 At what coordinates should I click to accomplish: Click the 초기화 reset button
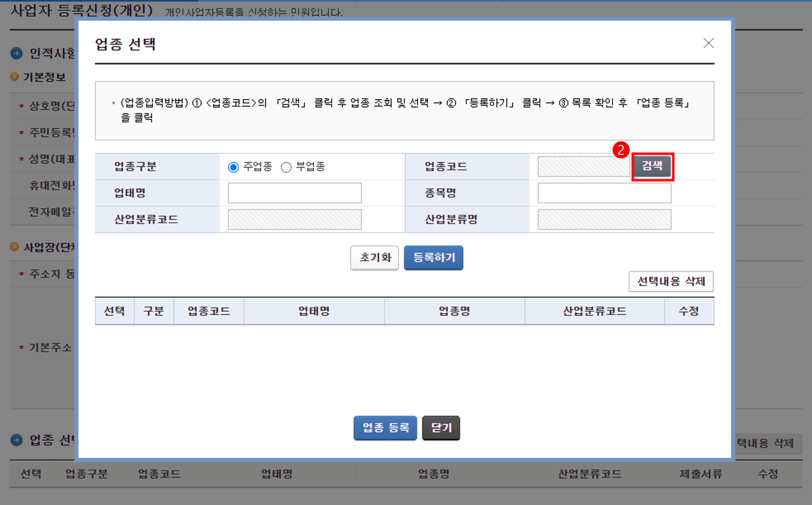[375, 257]
